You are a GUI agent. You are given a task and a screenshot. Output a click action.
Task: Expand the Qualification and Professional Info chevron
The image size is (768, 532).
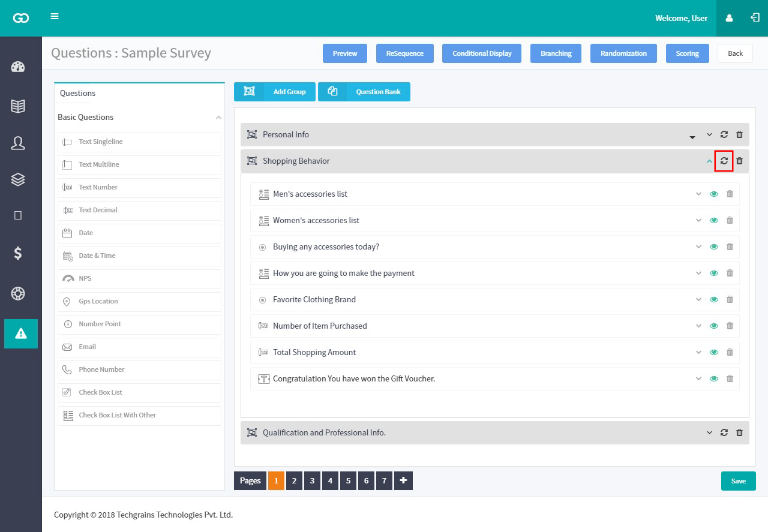click(709, 432)
